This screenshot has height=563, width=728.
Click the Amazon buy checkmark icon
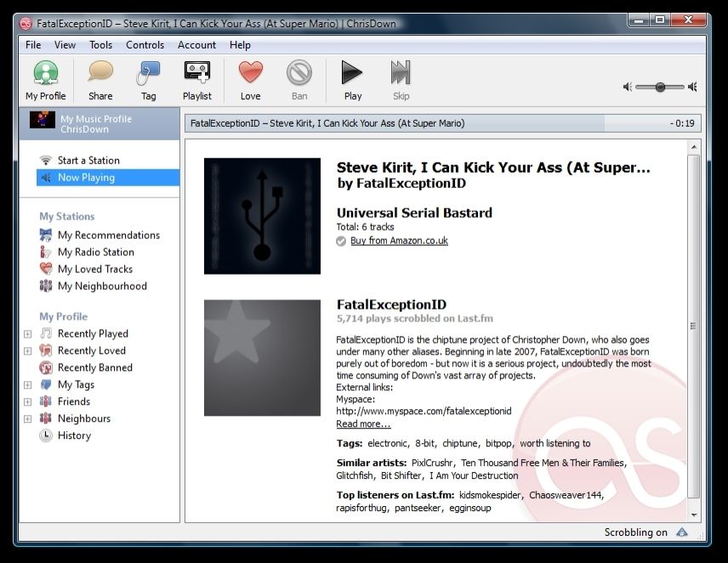341,241
